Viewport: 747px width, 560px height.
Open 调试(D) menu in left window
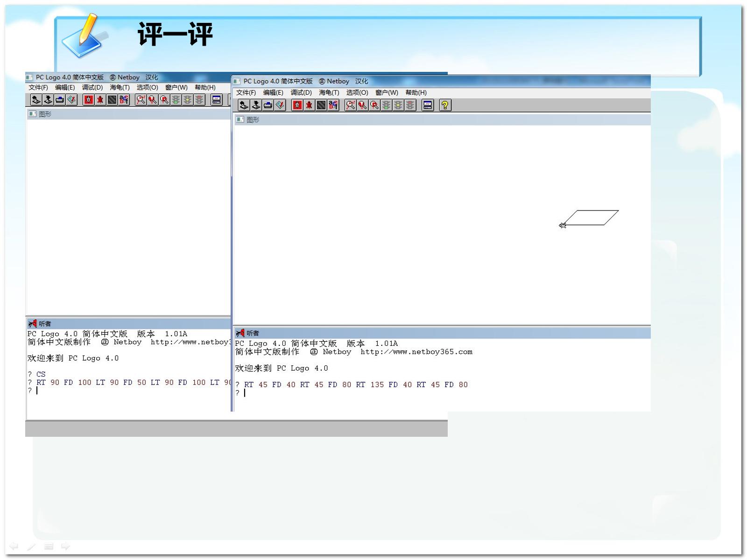92,87
